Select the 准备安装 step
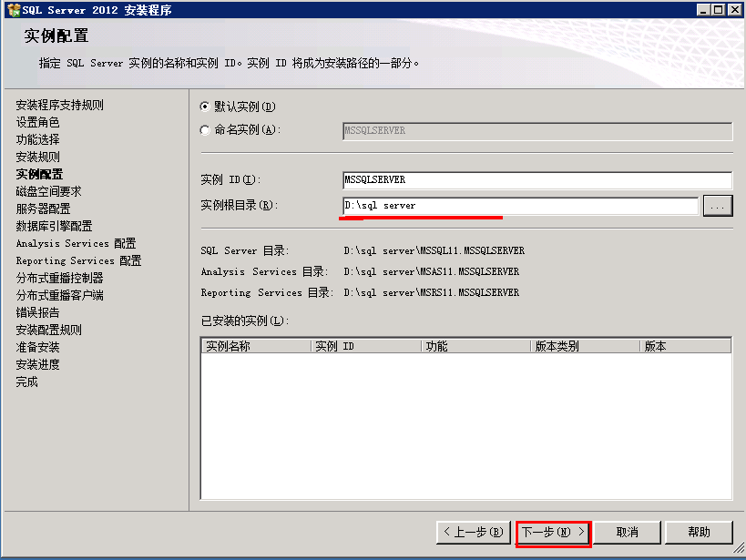The image size is (746, 560). click(x=37, y=347)
